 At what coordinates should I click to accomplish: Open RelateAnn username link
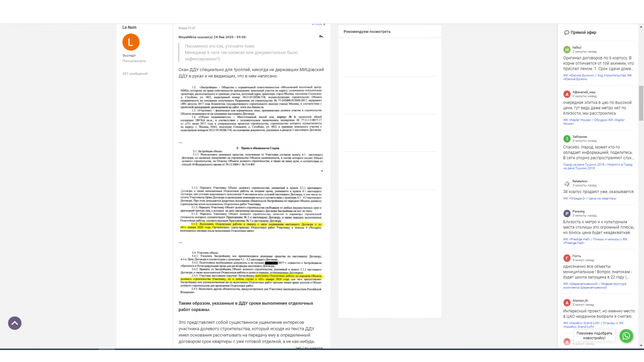pos(580,181)
